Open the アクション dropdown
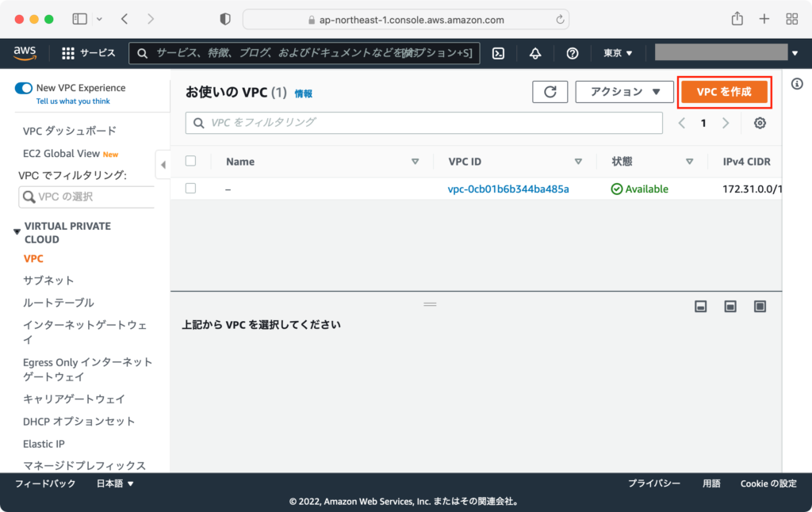This screenshot has width=812, height=512. coord(624,92)
